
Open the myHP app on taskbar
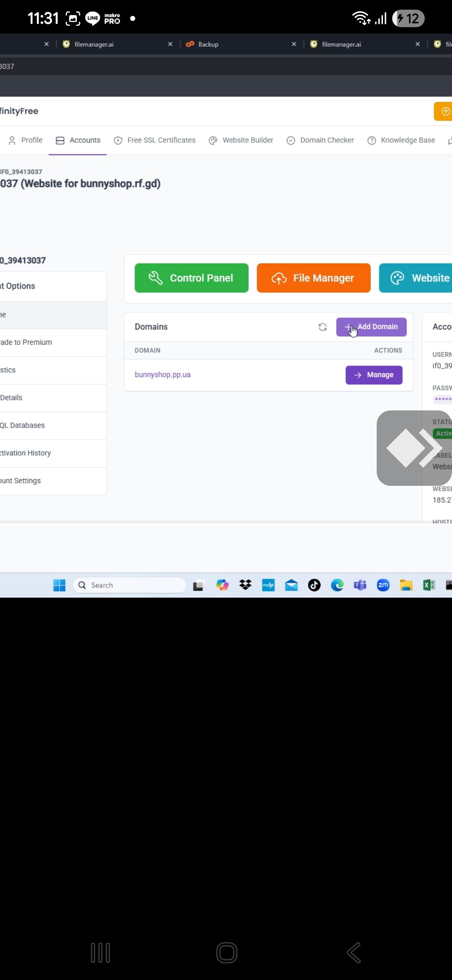coord(268,585)
